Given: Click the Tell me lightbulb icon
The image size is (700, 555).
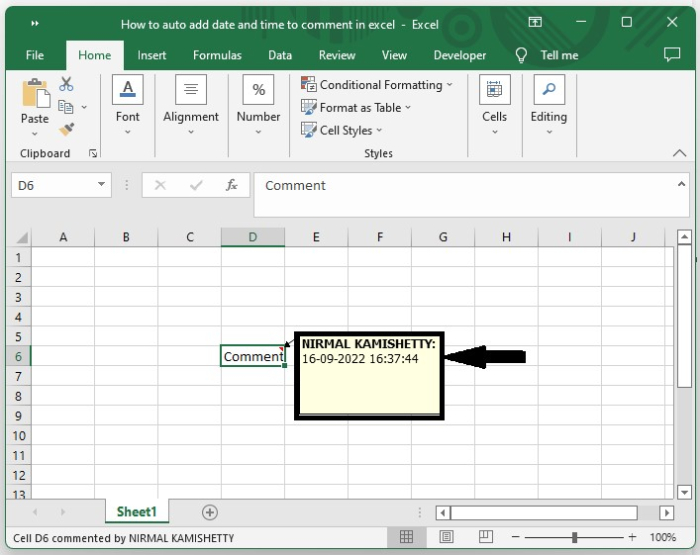Looking at the screenshot, I should [x=522, y=55].
